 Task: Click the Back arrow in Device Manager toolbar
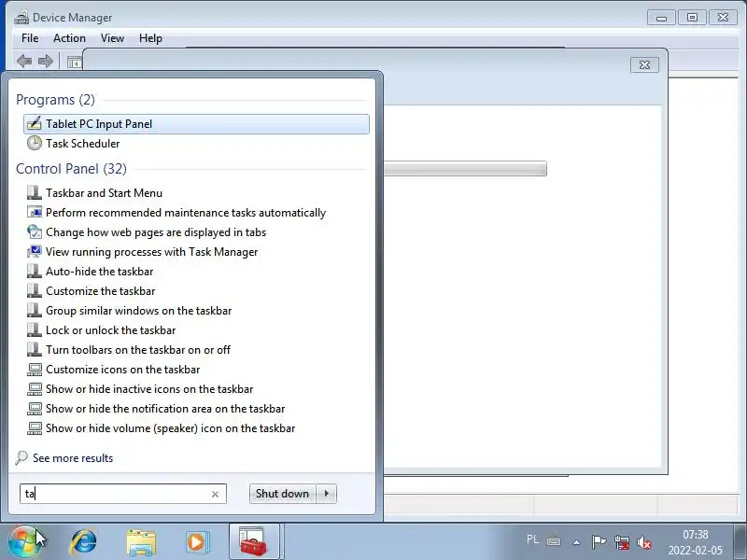24,61
